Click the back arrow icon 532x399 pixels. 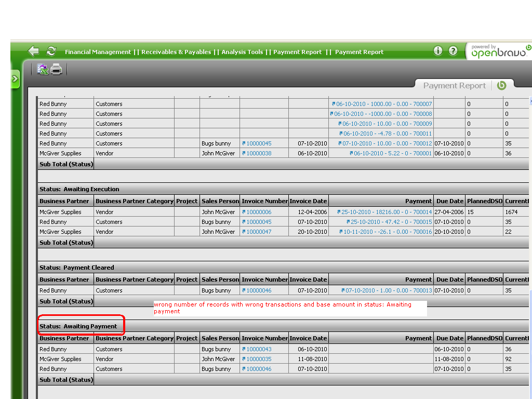click(34, 51)
